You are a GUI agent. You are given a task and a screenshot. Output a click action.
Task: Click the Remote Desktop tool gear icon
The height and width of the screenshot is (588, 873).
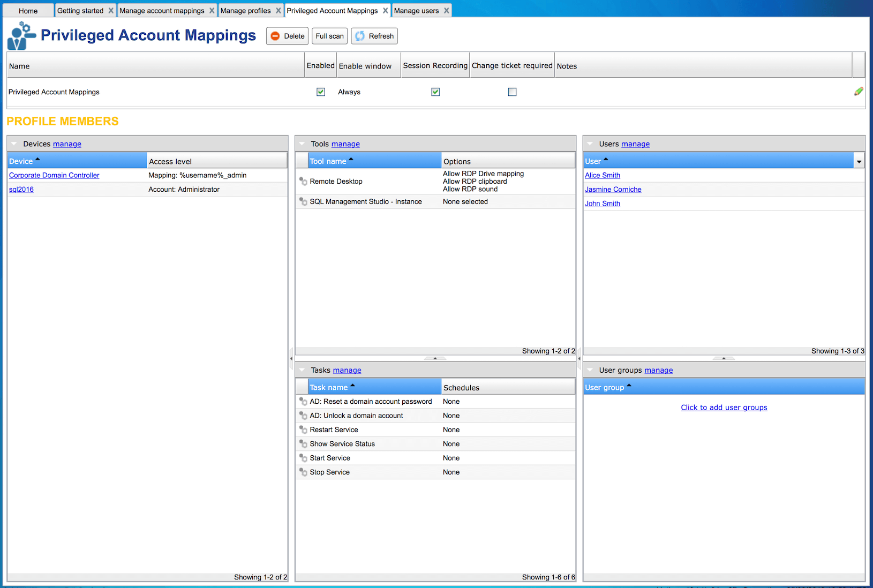(303, 182)
